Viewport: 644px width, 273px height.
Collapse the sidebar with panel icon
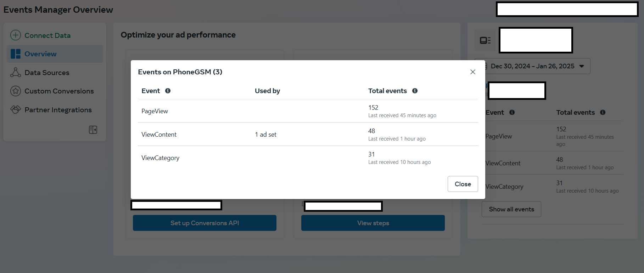click(x=93, y=130)
